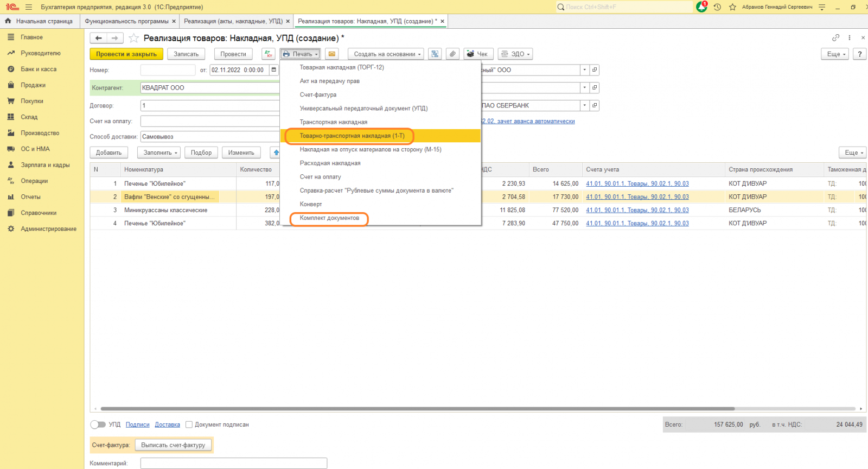Toggle the УПД switch

click(98, 424)
